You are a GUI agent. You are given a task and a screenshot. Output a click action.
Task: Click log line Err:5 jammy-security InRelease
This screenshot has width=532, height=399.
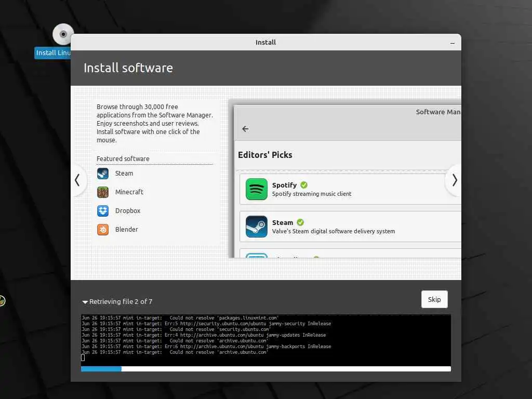(206, 324)
